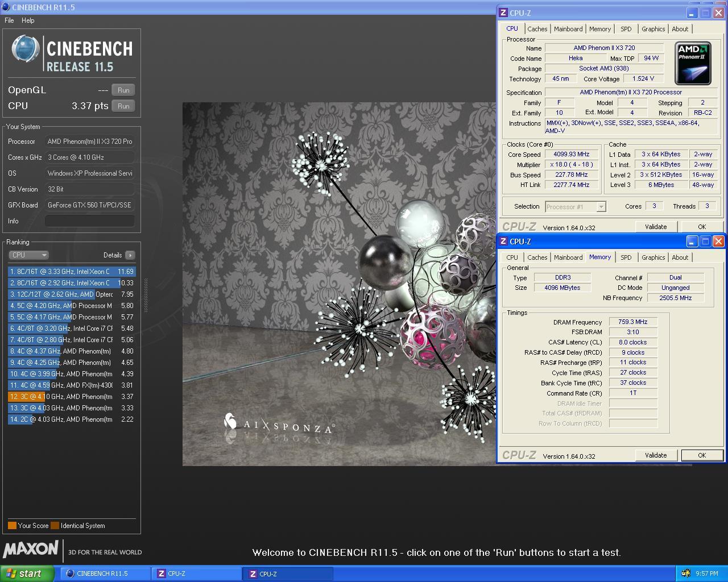Select ranking entry 11 AMD FX 3.81
This screenshot has width=728, height=582.
click(72, 385)
